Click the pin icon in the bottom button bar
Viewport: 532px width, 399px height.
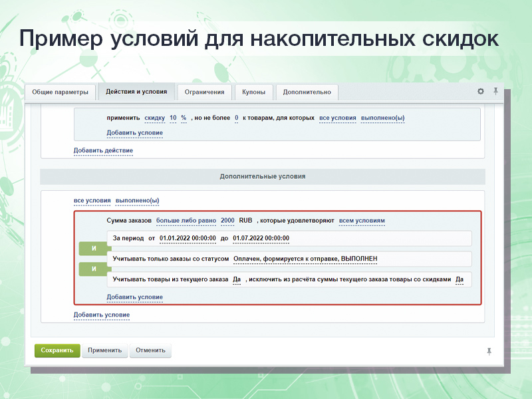click(489, 350)
